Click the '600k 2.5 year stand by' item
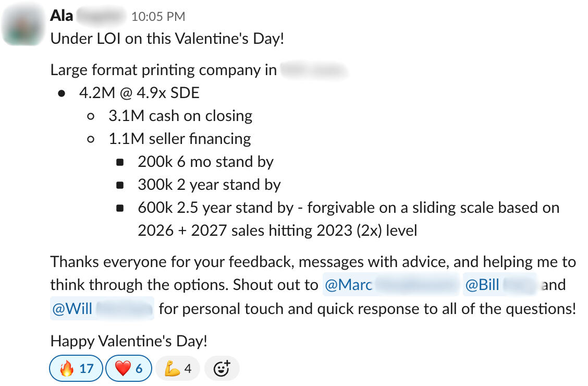 click(348, 208)
